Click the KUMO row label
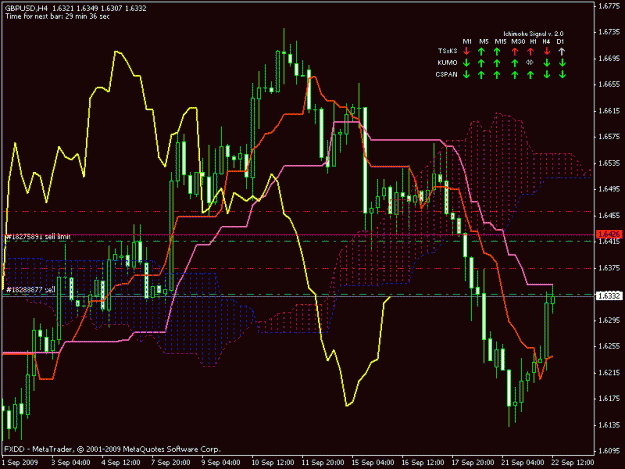This screenshot has height=469, width=625. pos(447,63)
